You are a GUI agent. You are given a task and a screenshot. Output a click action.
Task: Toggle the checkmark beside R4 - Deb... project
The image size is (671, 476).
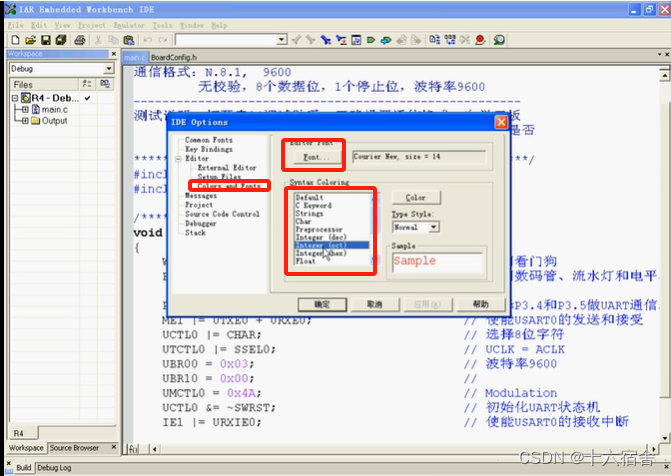(x=88, y=98)
